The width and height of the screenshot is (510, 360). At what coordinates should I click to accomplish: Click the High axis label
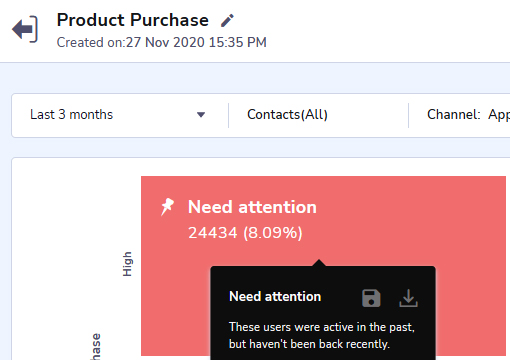click(x=127, y=264)
